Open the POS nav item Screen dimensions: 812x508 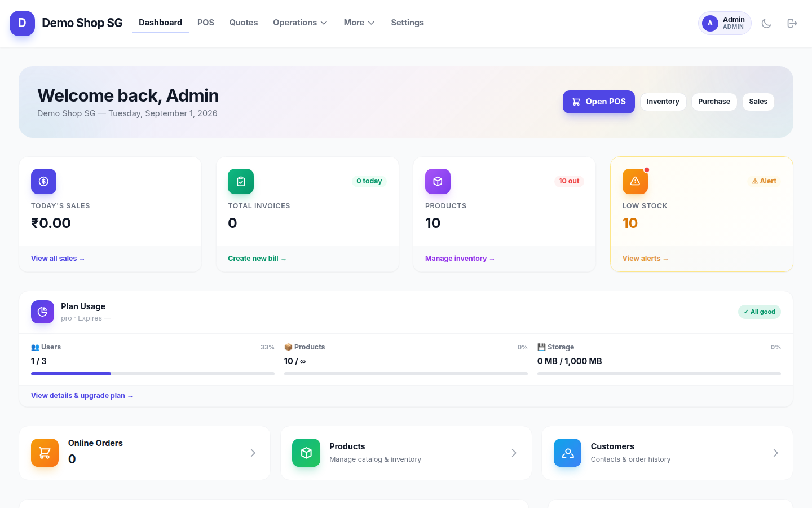[206, 23]
